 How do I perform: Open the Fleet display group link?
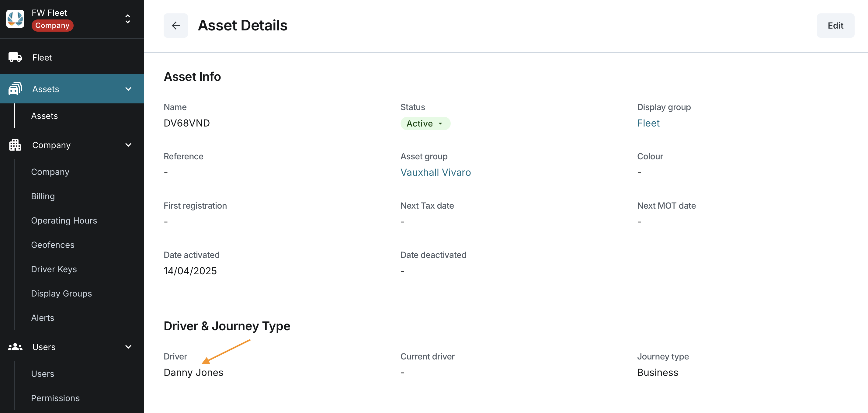648,123
